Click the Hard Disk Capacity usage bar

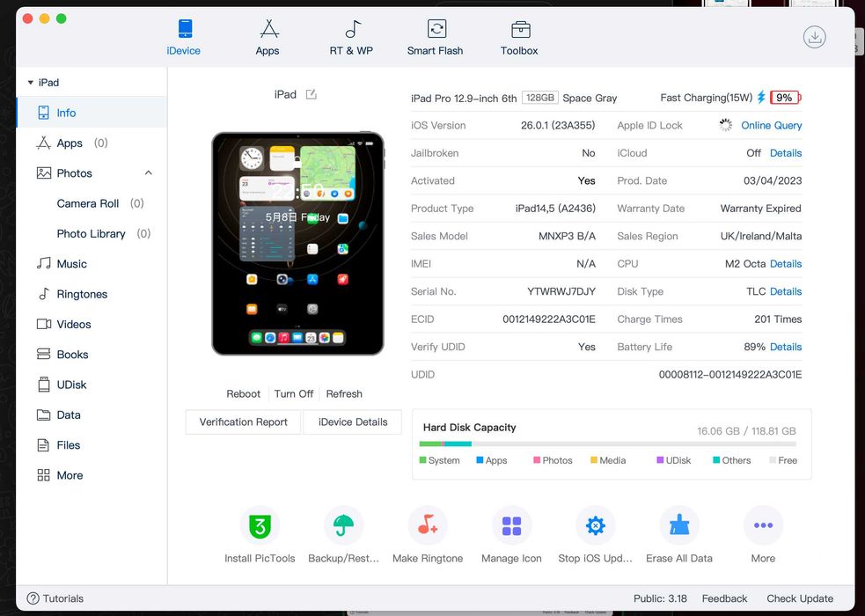pos(608,444)
